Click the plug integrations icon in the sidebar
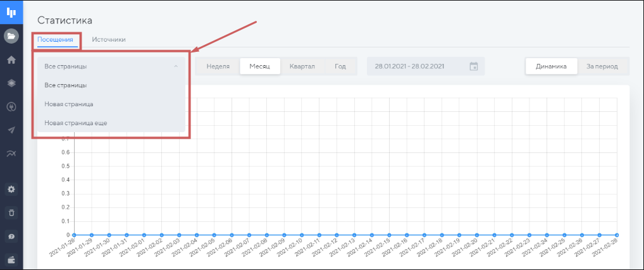This screenshot has width=644, height=270. [11, 106]
